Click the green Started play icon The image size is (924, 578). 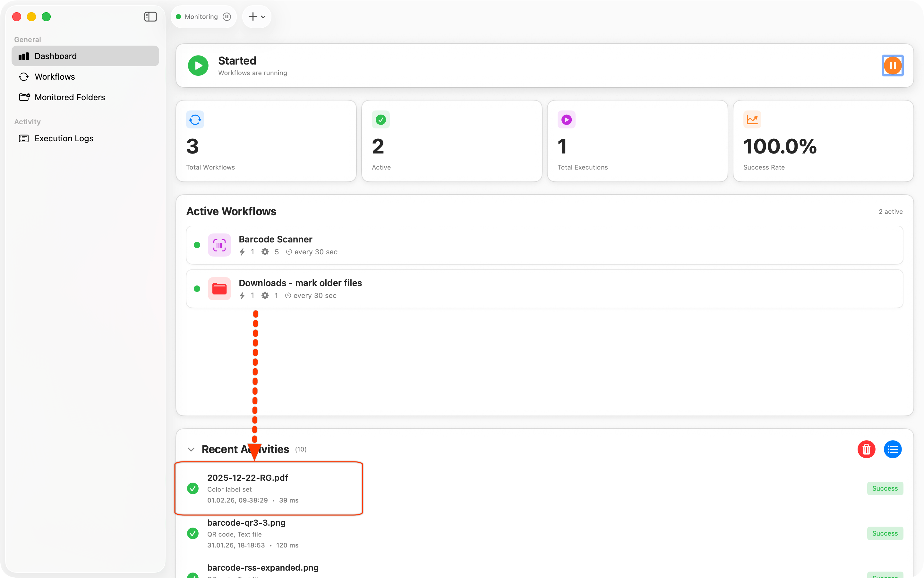tap(198, 66)
